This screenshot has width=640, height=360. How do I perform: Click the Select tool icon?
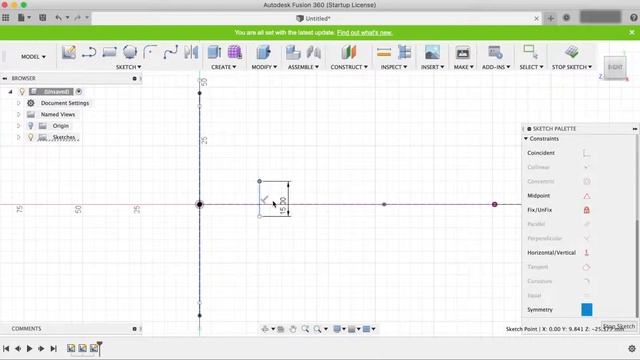(x=530, y=52)
